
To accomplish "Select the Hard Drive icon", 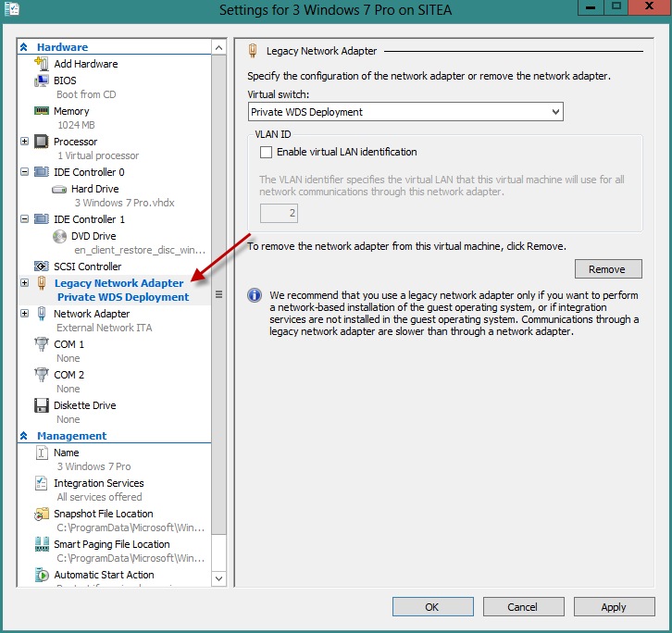I will (59, 189).
